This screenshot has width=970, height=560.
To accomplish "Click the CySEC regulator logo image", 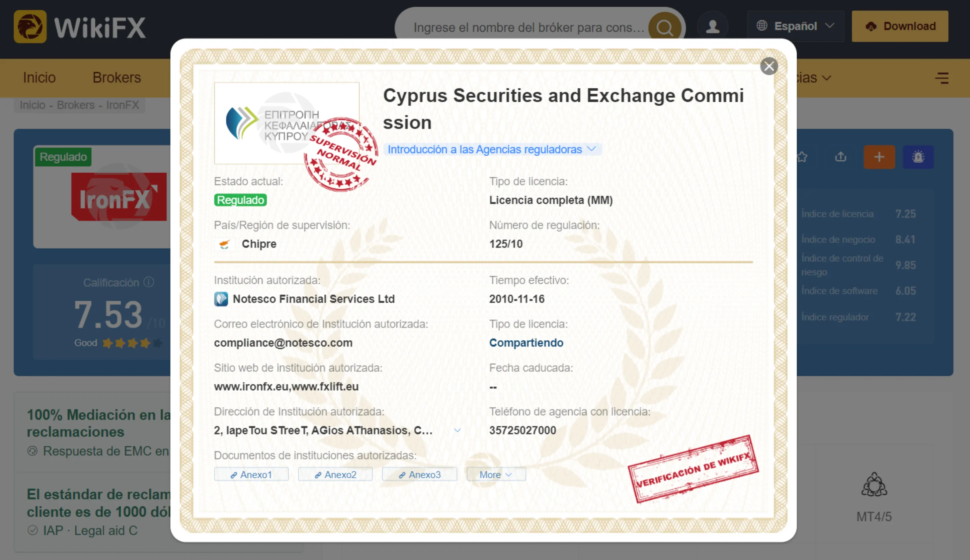I will pyautogui.click(x=287, y=123).
